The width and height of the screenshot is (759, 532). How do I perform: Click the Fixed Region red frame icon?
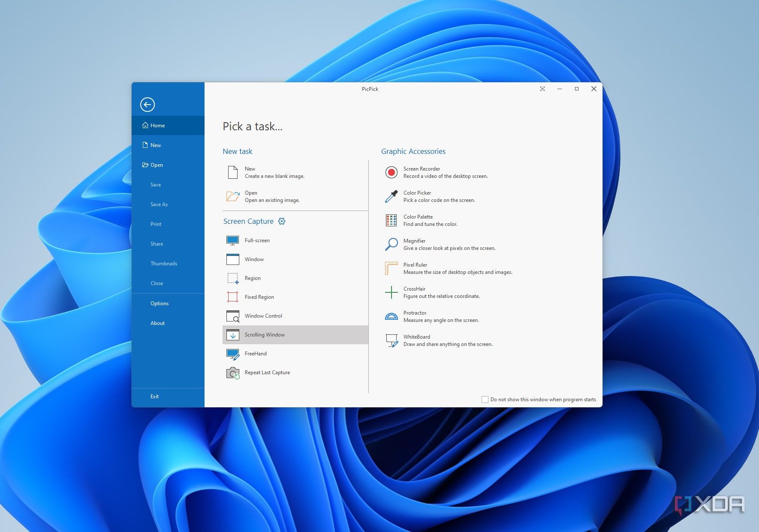(233, 297)
